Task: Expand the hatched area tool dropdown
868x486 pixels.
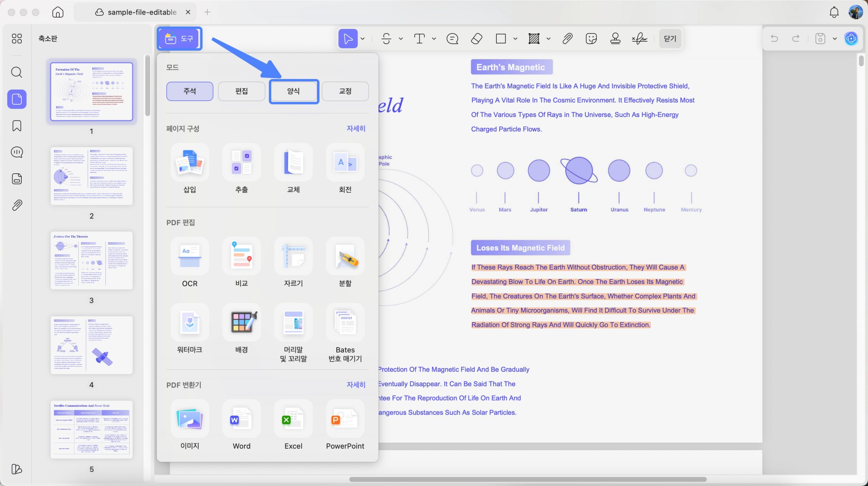Action: (549, 39)
